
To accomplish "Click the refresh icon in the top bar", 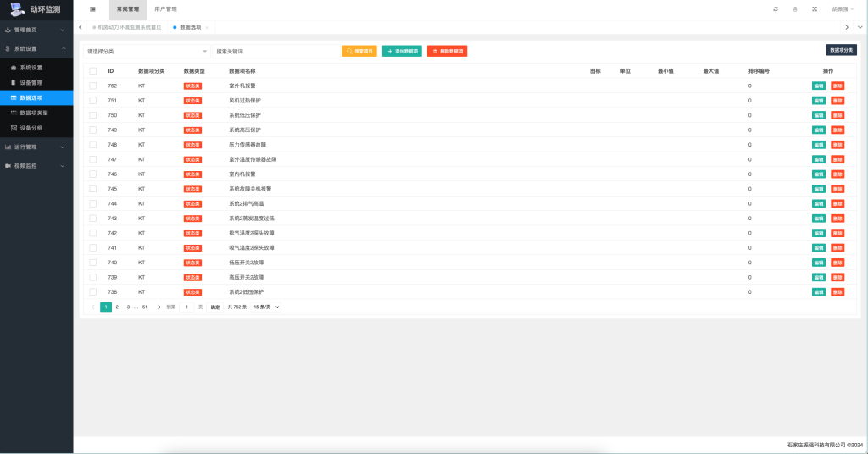I will (776, 8).
